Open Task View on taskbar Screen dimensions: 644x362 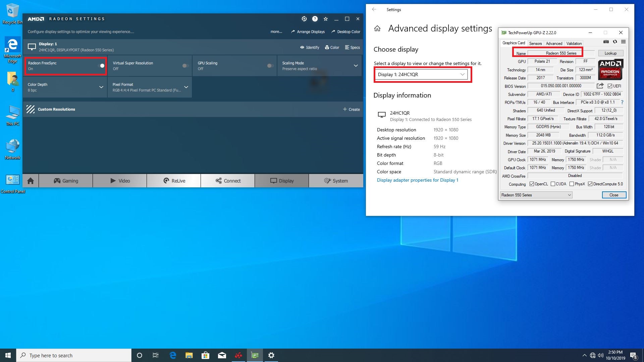coord(156,355)
